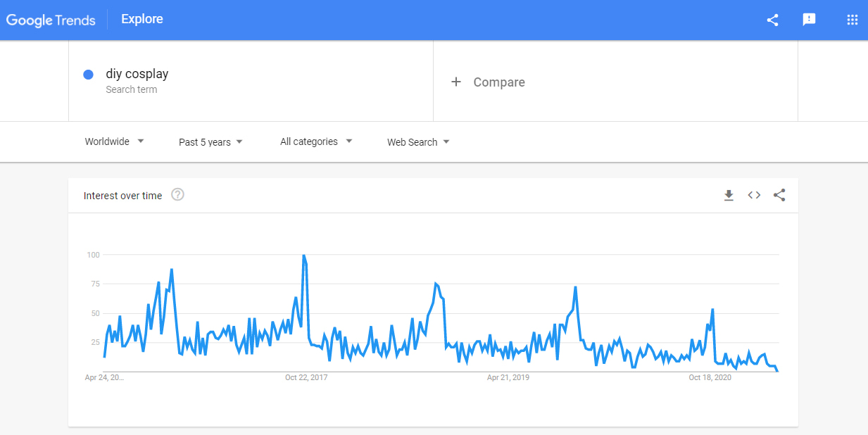Screen dimensions: 868x435
Task: Expand the Worldwide region dropdown
Action: coord(115,141)
